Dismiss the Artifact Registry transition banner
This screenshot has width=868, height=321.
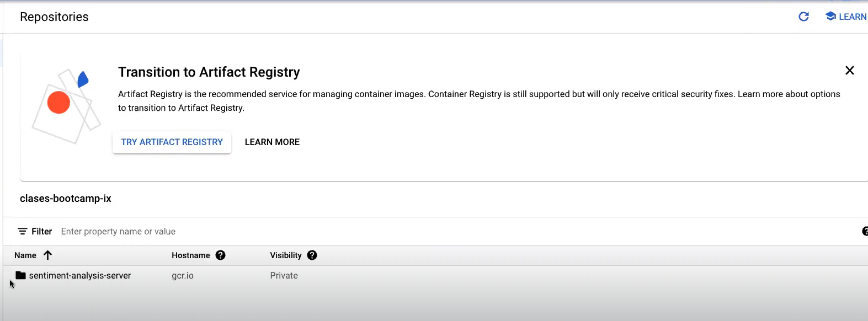850,71
